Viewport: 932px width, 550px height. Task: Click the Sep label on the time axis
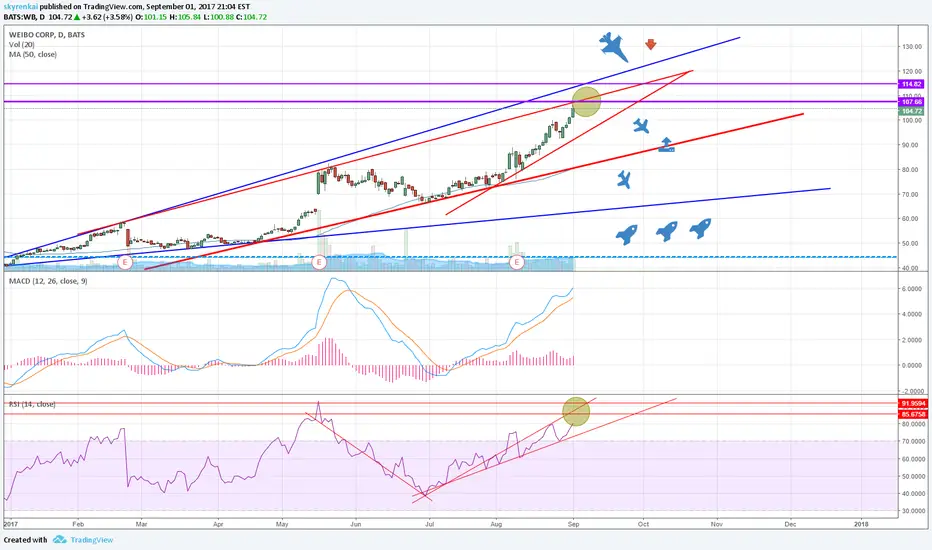(x=573, y=524)
